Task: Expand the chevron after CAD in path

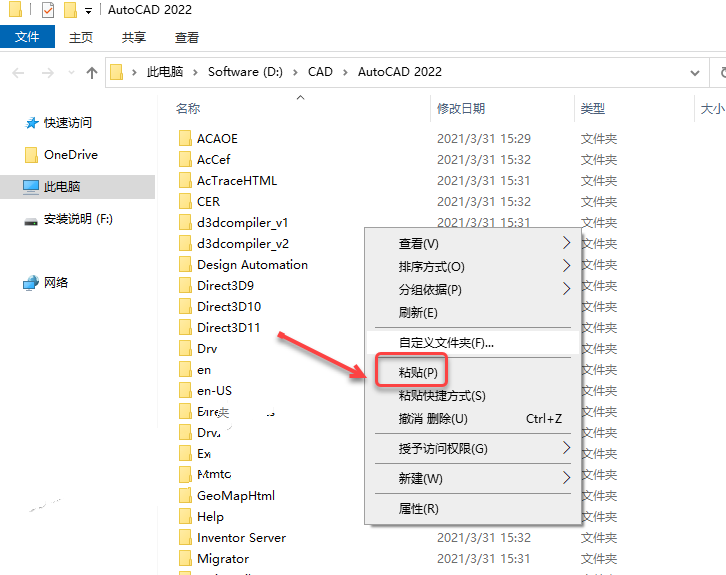Action: point(345,72)
